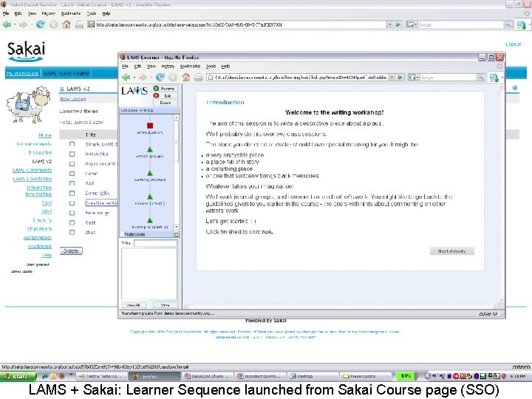Image resolution: width=532 pixels, height=399 pixels.
Task: Click the Forum (small) activity triangle
Action: [x=150, y=197]
